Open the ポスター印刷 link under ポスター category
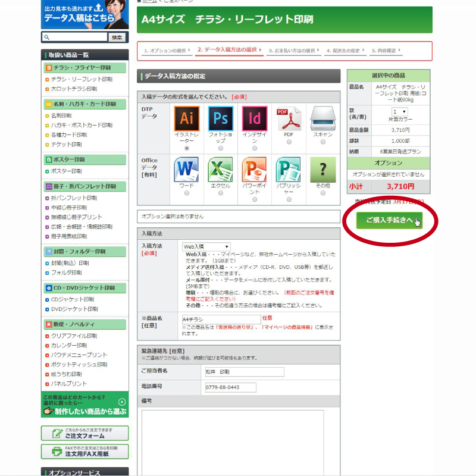Image resolution: width=476 pixels, height=476 pixels. pyautogui.click(x=66, y=171)
